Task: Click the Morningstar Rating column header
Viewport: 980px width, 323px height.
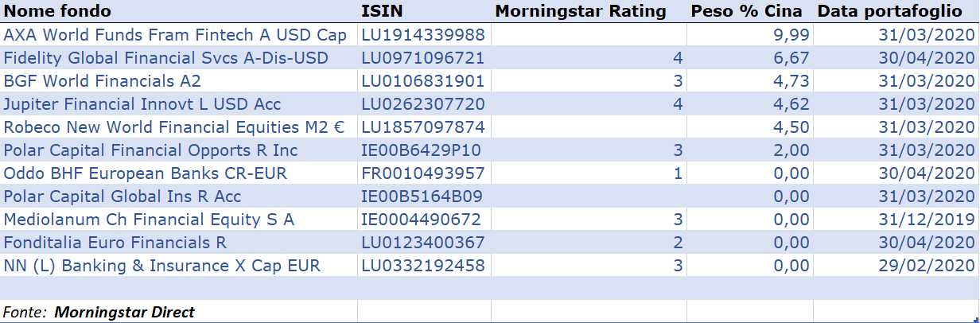Action: tap(580, 11)
